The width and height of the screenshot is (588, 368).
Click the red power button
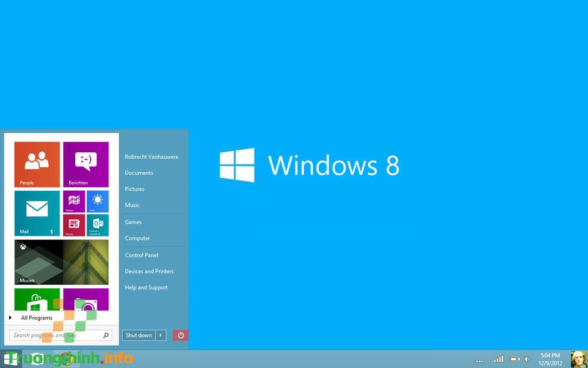click(x=181, y=335)
